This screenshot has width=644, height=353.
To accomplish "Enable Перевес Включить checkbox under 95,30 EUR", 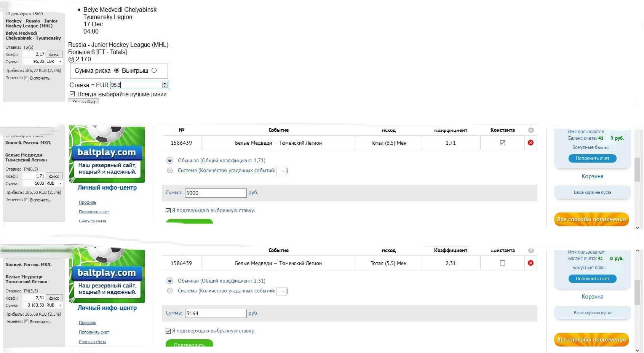I will [x=27, y=78].
